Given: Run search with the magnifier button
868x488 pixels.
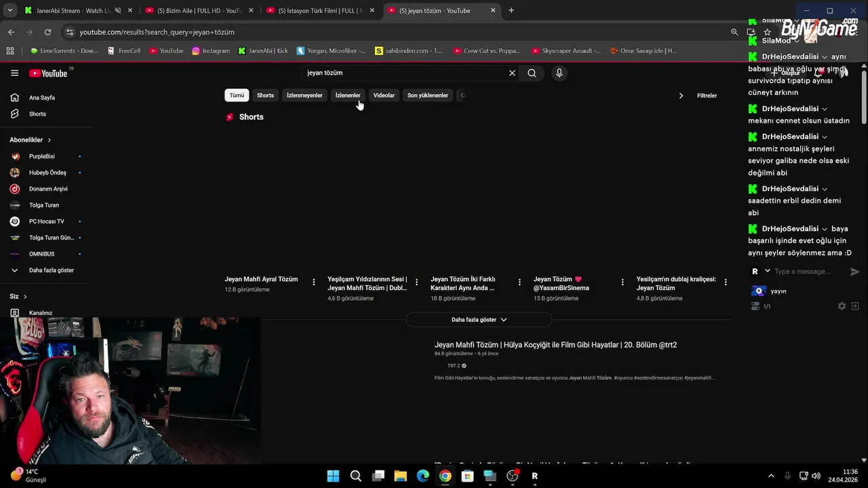Looking at the screenshot, I should pyautogui.click(x=532, y=73).
